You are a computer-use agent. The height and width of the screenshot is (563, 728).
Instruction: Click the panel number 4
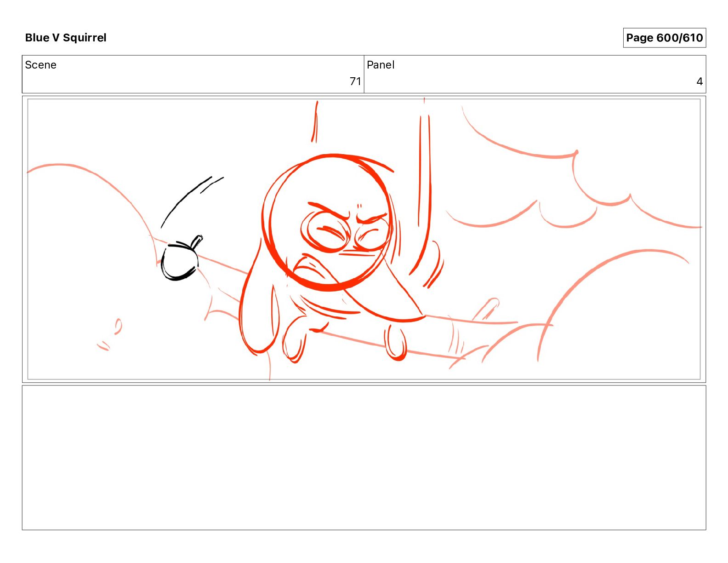[x=700, y=81]
